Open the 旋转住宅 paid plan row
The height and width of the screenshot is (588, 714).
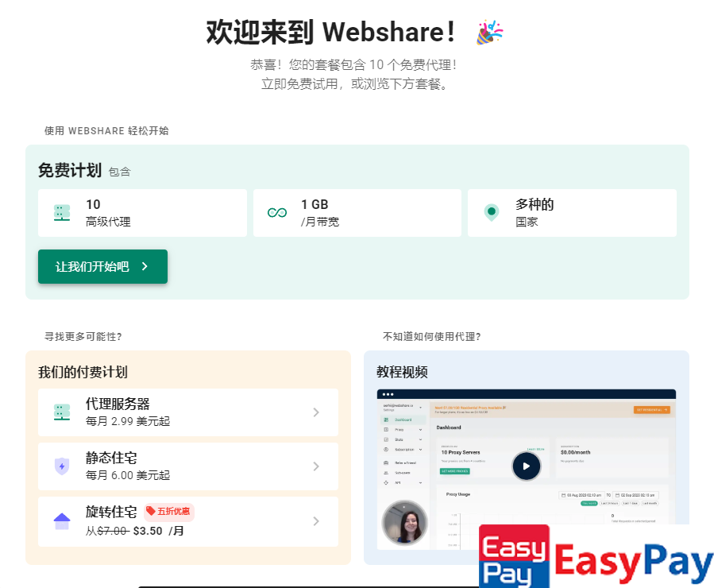tap(188, 521)
